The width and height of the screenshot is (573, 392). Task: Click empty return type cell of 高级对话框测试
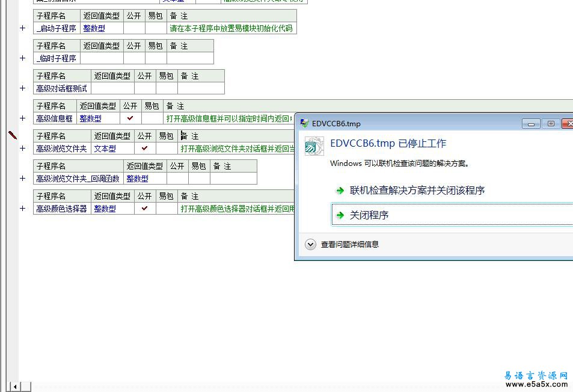[112, 88]
